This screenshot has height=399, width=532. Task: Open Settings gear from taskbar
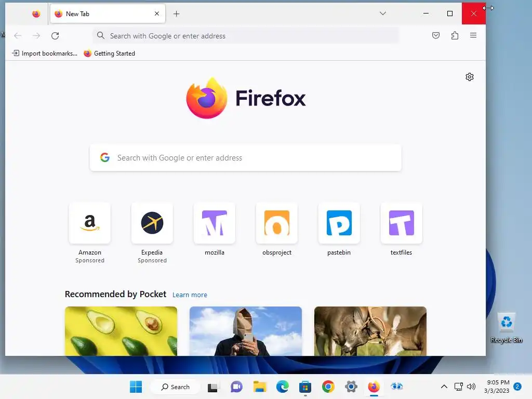[x=351, y=387]
